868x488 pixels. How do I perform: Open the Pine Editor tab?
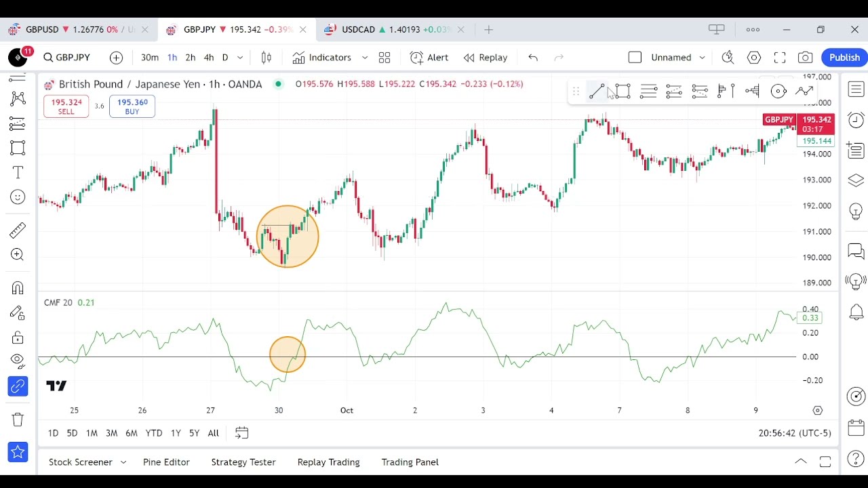click(x=166, y=462)
